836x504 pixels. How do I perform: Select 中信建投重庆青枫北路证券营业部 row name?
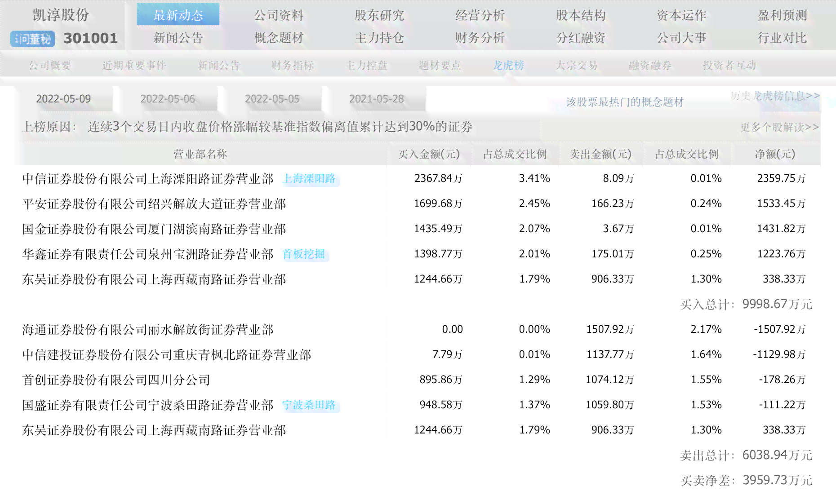167,355
